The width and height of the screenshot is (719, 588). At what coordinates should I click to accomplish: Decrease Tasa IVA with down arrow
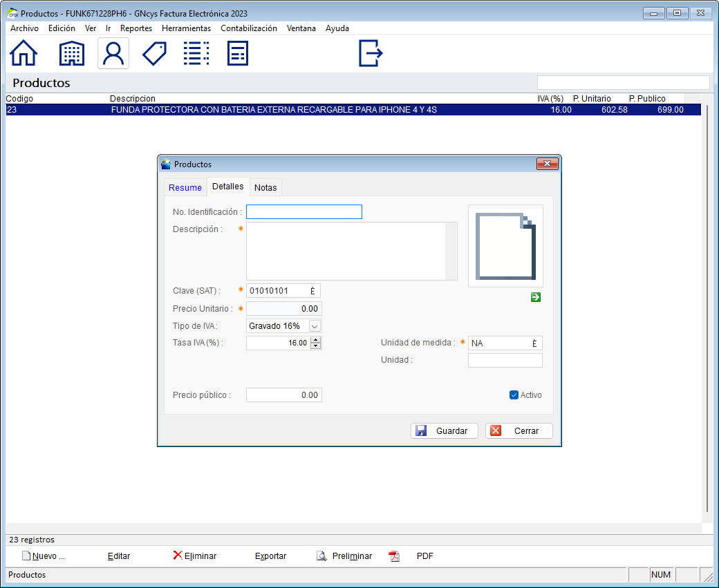315,346
